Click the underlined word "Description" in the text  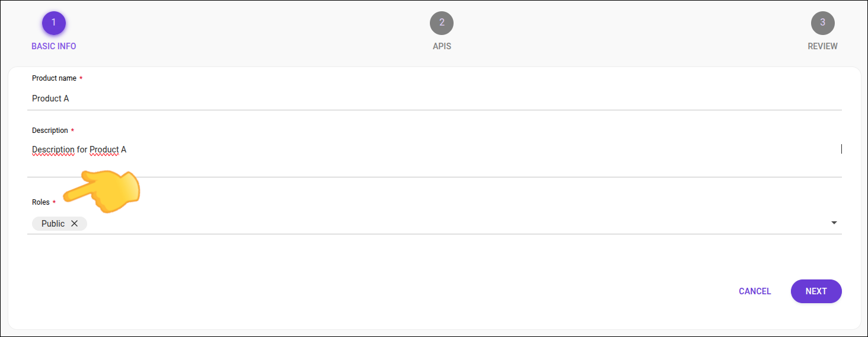(x=53, y=150)
